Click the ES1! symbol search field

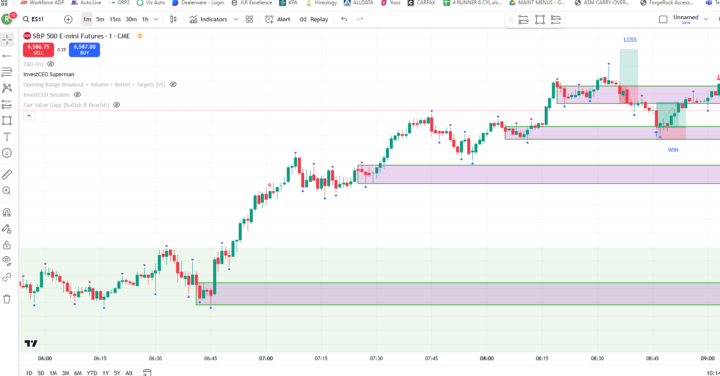tap(39, 19)
